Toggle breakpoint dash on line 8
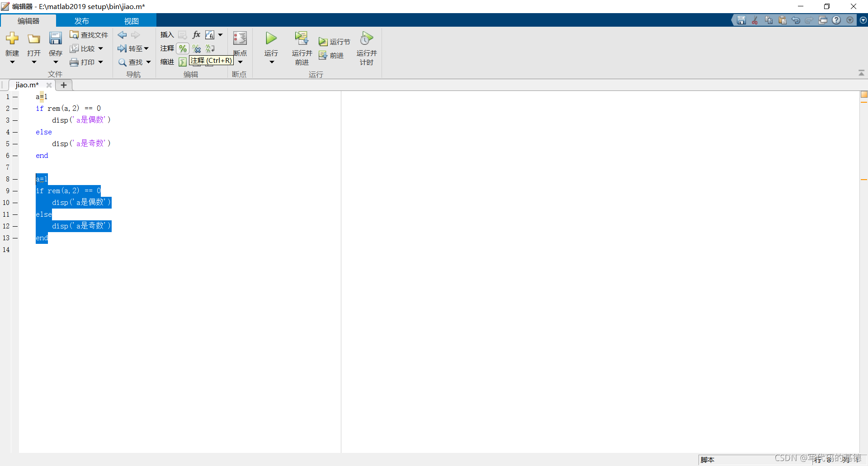The width and height of the screenshot is (868, 466). 15,179
